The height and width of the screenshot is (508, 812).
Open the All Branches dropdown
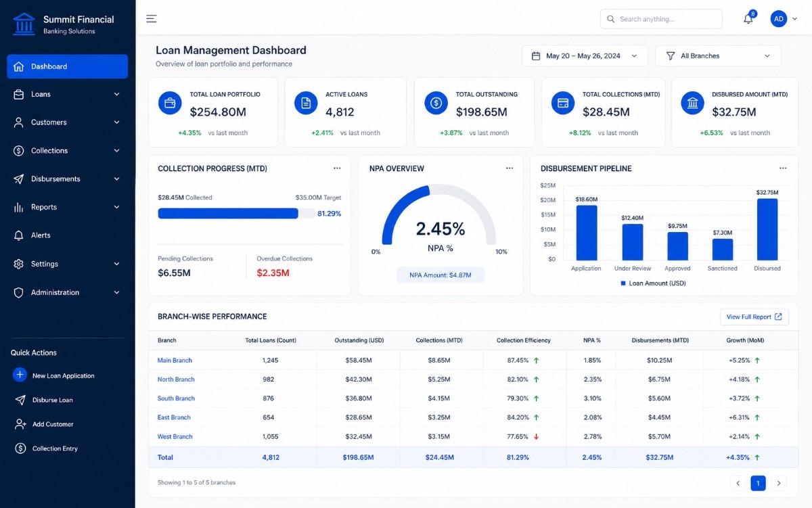(x=718, y=56)
